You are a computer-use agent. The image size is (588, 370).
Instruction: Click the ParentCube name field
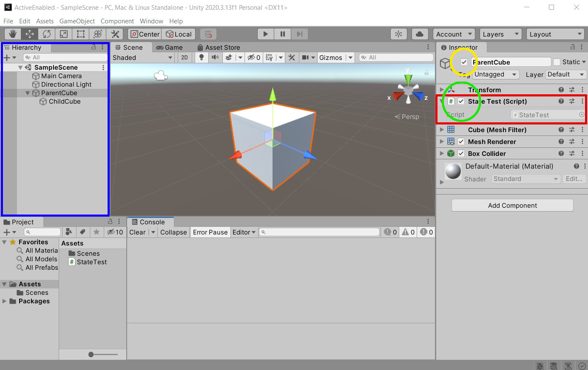(x=511, y=62)
